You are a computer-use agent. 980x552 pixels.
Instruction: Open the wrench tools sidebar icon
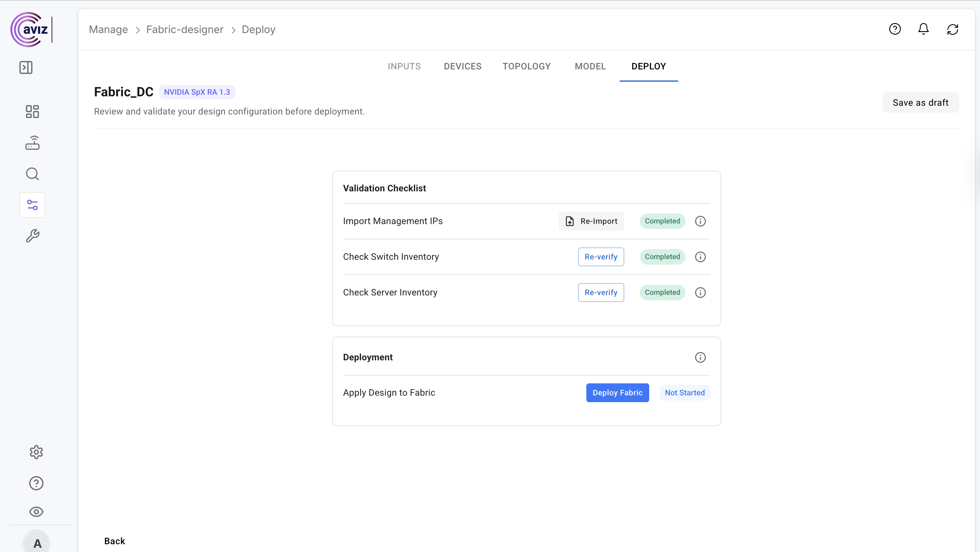click(32, 236)
